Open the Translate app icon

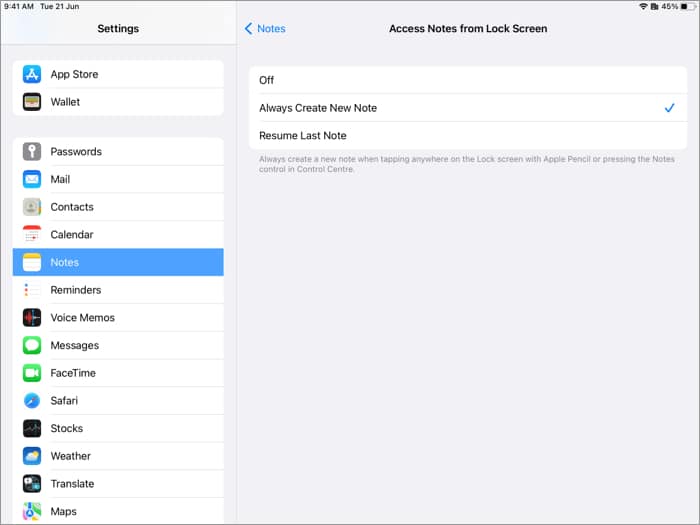coord(32,484)
